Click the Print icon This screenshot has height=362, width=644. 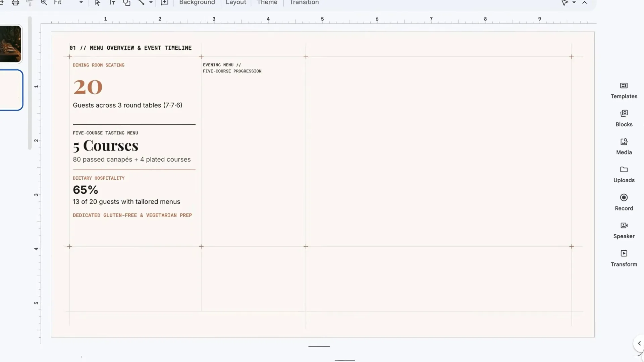[15, 3]
